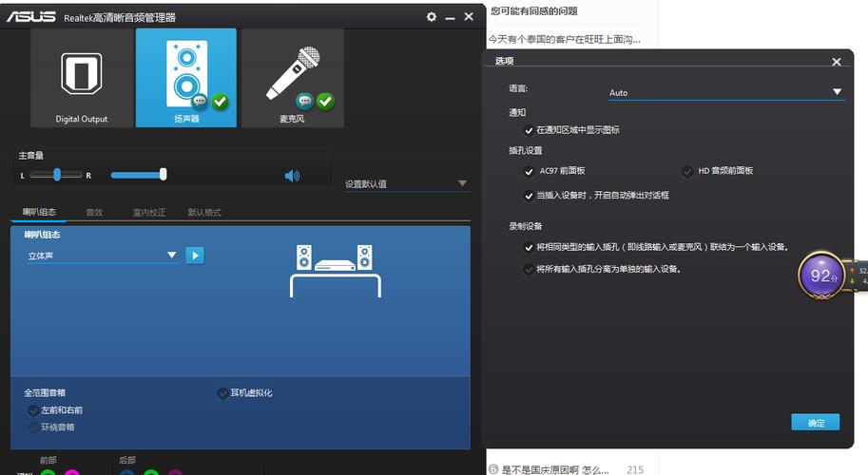Open settings via the gear icon
The image size is (868, 475).
point(432,16)
